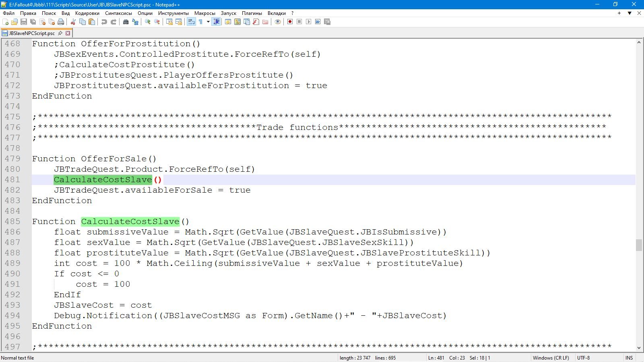Click the Zoom In magnifier icon
Image resolution: width=644 pixels, height=362 pixels.
148,22
